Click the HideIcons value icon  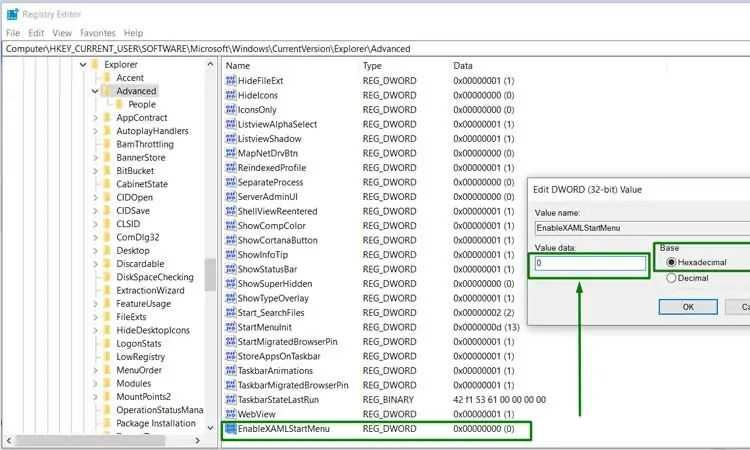(x=231, y=95)
